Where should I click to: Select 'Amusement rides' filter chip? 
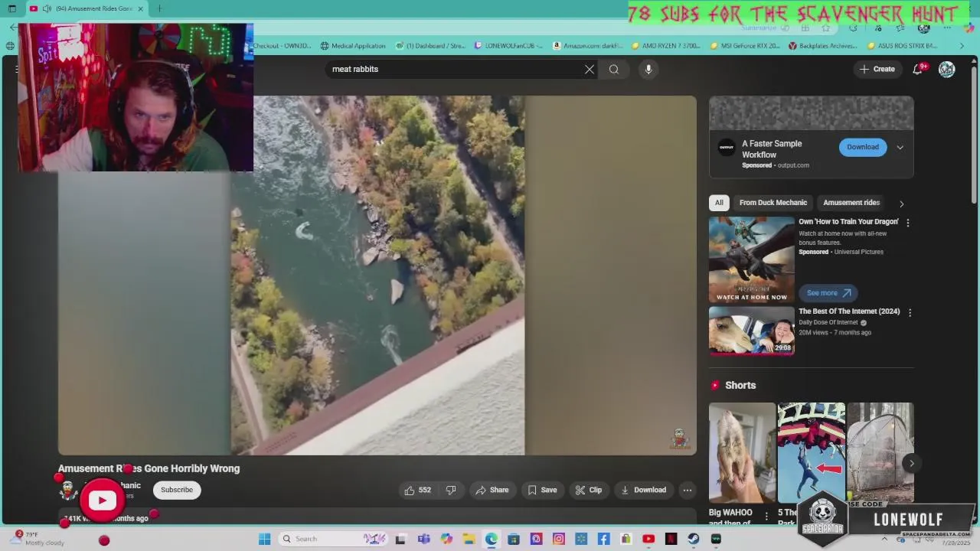coord(851,203)
